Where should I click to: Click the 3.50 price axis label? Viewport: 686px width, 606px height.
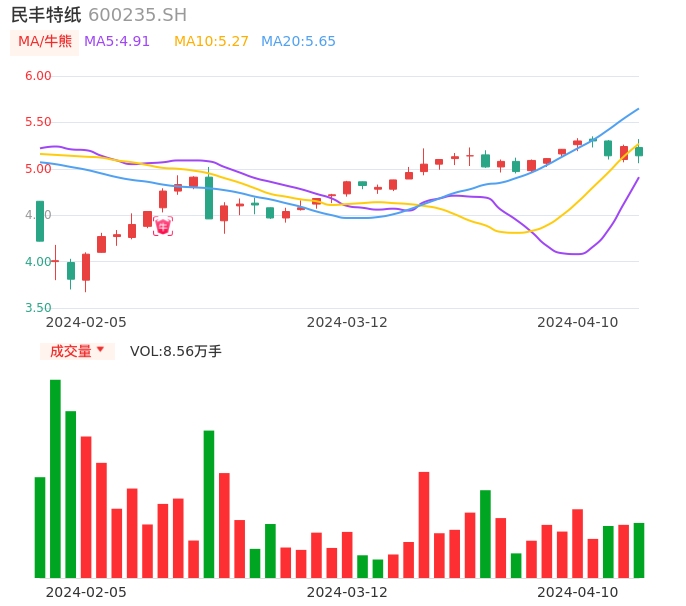coord(38,308)
